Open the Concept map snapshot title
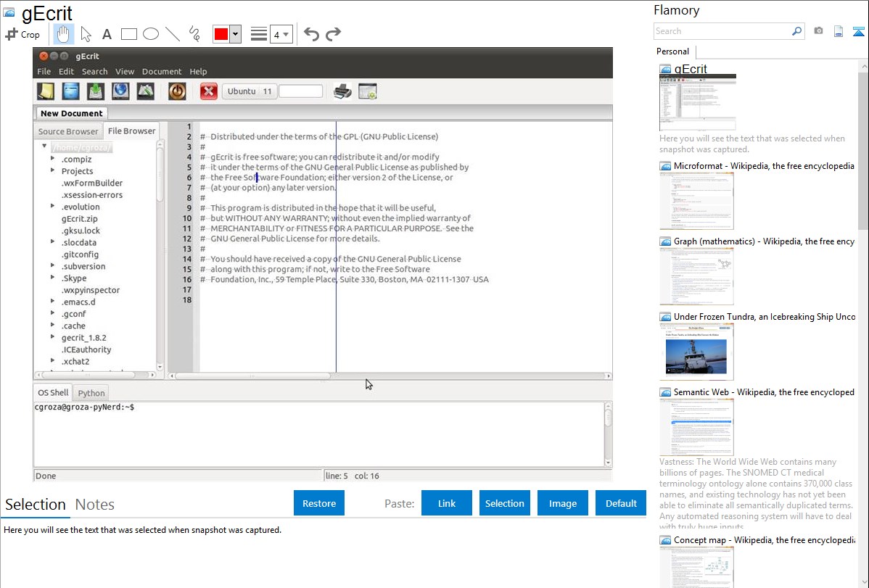Viewport: 869px width, 588px height. [x=764, y=540]
